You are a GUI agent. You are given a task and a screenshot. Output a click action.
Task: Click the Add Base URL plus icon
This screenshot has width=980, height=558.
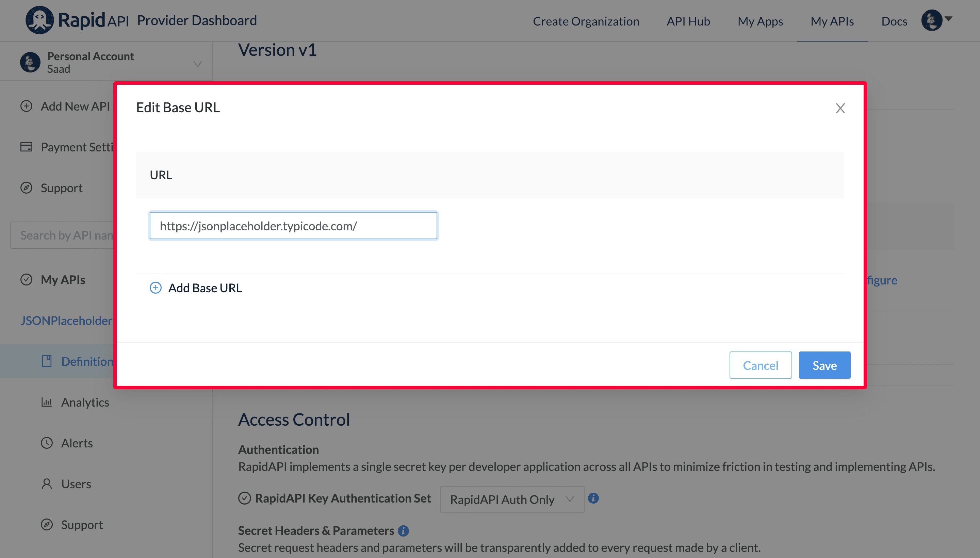pos(155,288)
